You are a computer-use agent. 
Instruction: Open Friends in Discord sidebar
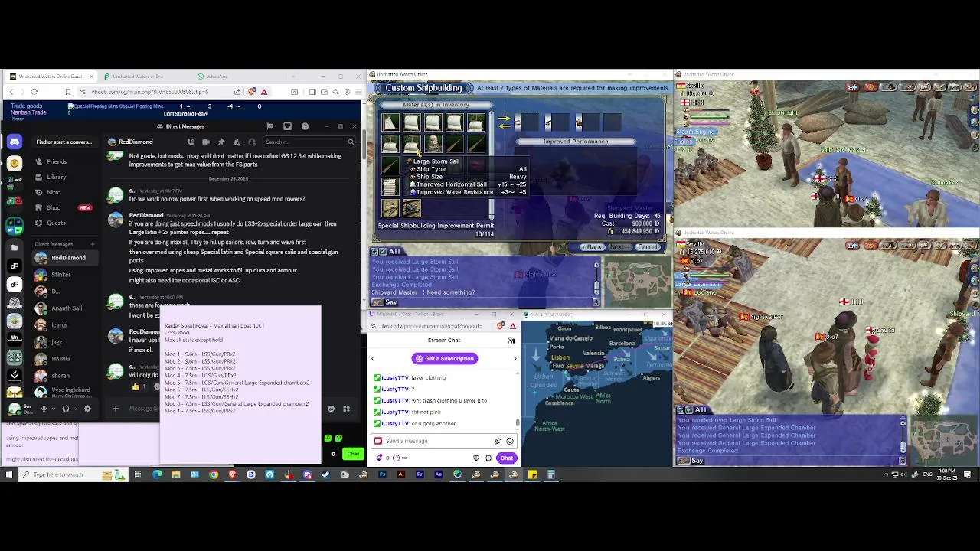(57, 161)
